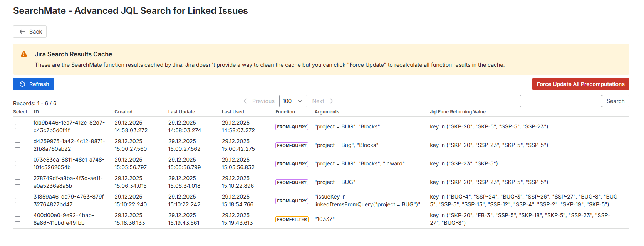Click the warning triangle icon in the cache banner
This screenshot has width=644, height=246.
coord(24,54)
